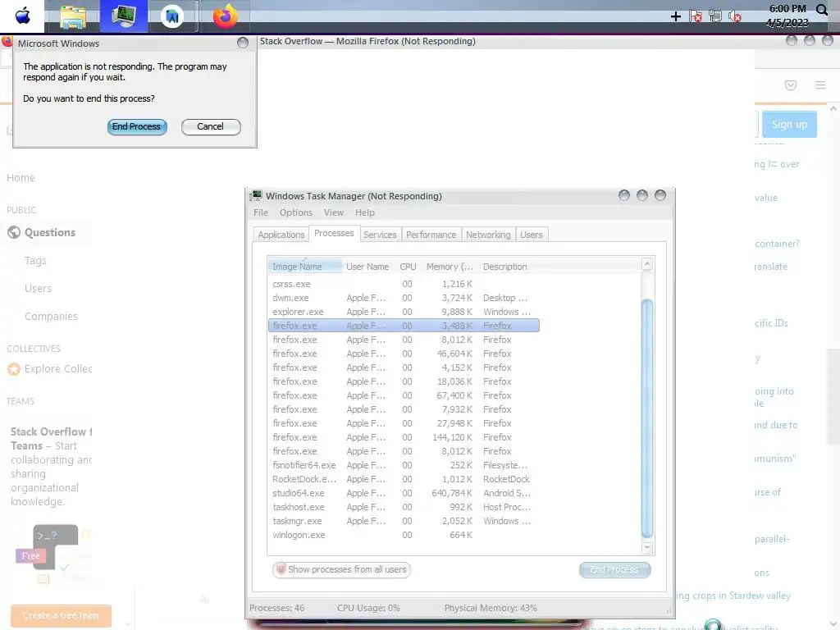Click the process list scroll down arrow
Image resolution: width=840 pixels, height=630 pixels.
click(646, 548)
